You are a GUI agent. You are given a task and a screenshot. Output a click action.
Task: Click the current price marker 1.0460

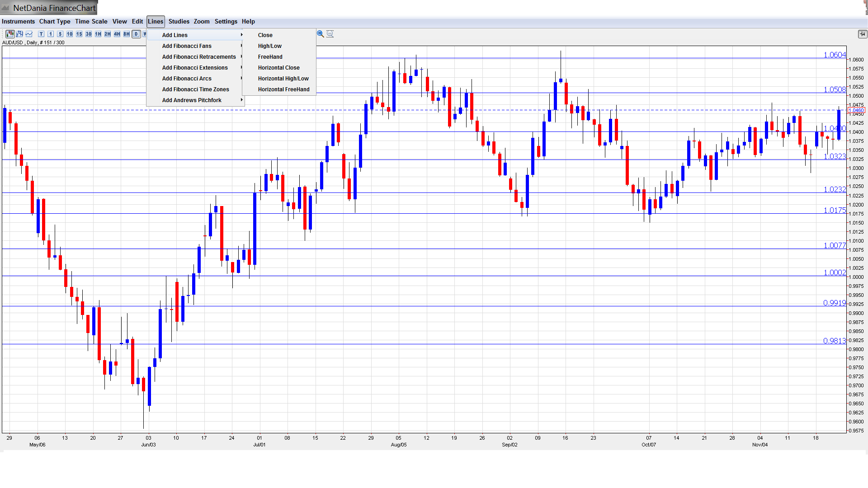pyautogui.click(x=856, y=110)
